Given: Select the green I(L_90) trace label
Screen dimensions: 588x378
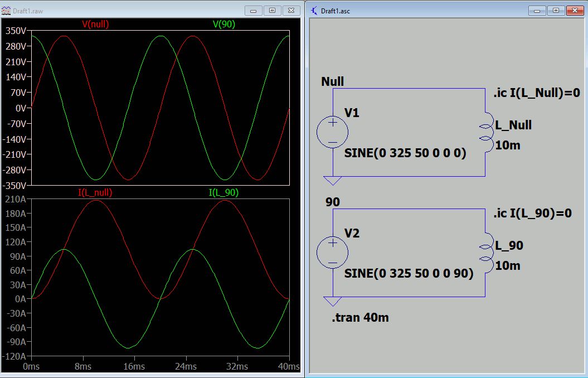Looking at the screenshot, I should click(224, 193).
